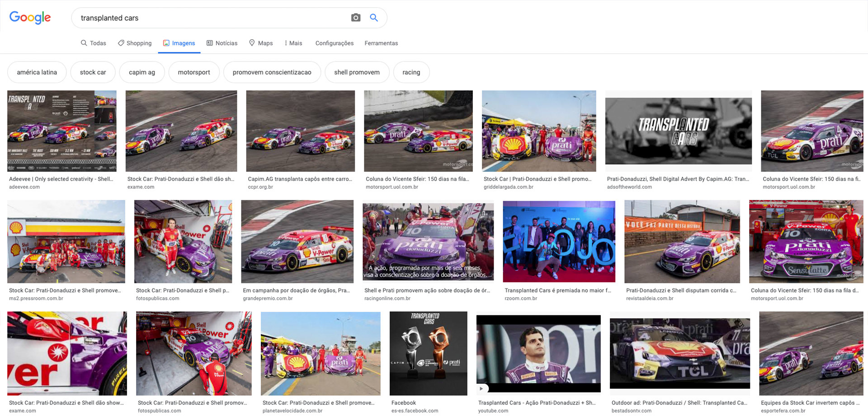Click the esportefera.com.br source text

coord(783,411)
